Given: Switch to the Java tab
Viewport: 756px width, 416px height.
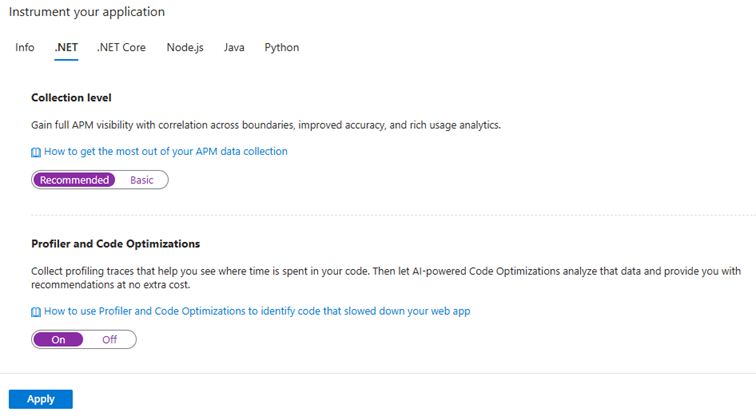Looking at the screenshot, I should [x=234, y=47].
